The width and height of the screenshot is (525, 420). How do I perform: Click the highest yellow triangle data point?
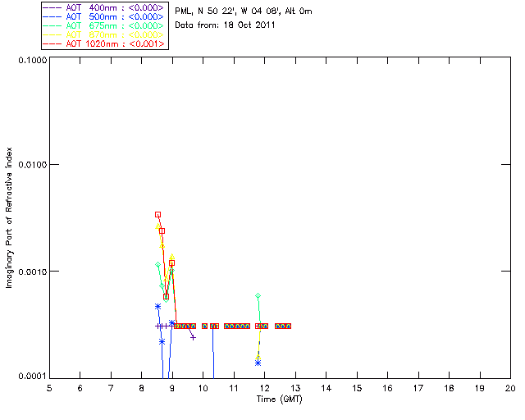(157, 226)
